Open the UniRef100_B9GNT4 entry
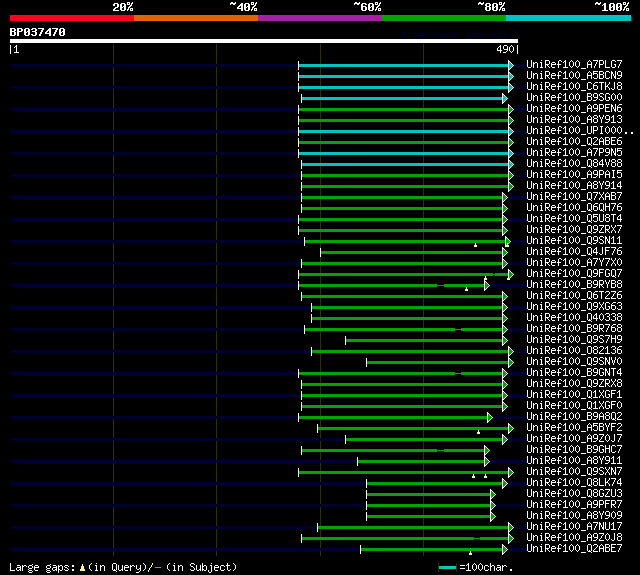Screen dimensions: 640x575 574,373
